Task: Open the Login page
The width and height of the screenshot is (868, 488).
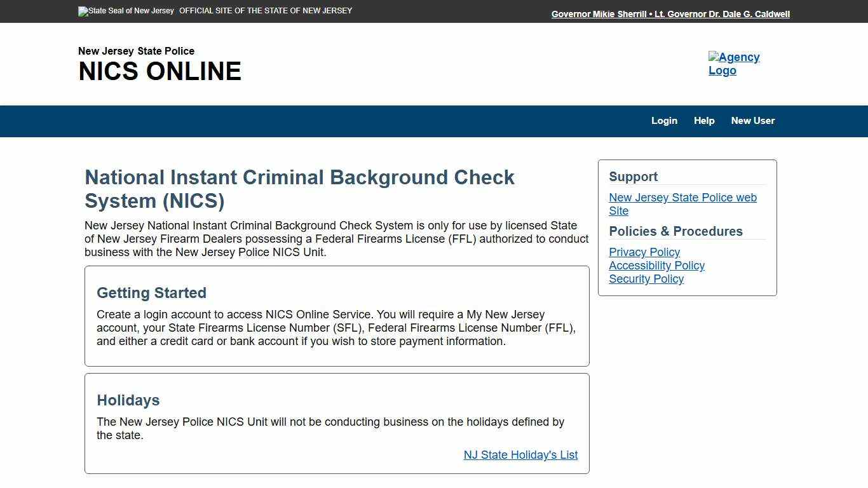Action: point(664,121)
